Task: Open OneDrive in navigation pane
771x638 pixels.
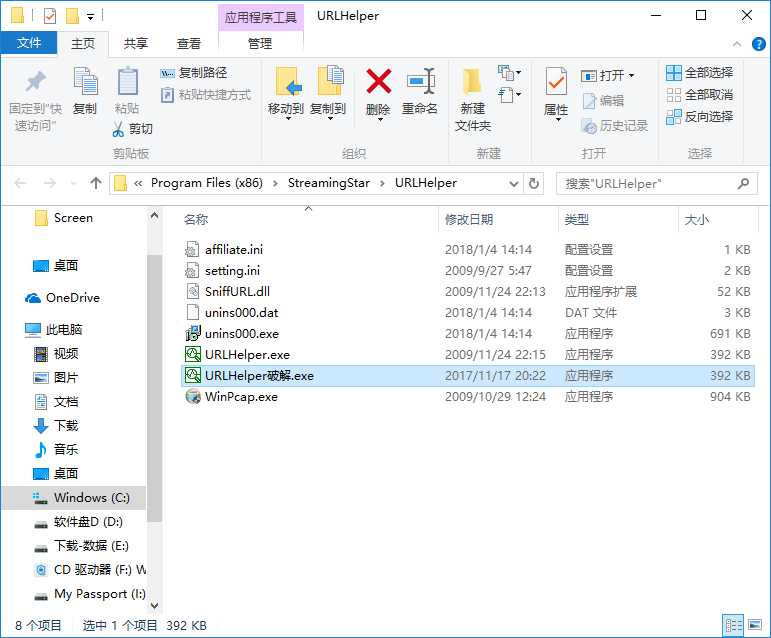Action: (62, 298)
